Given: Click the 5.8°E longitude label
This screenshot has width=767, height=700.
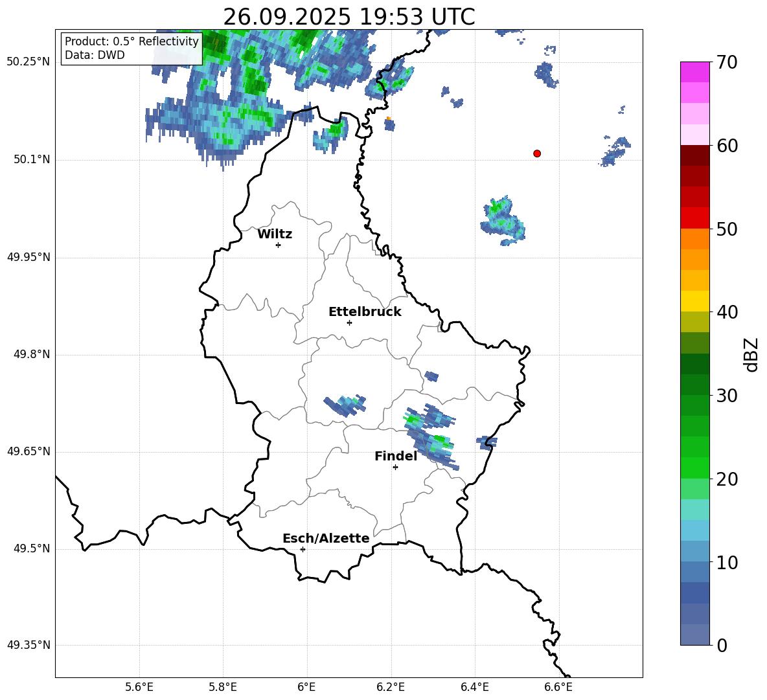Looking at the screenshot, I should click(x=223, y=687).
